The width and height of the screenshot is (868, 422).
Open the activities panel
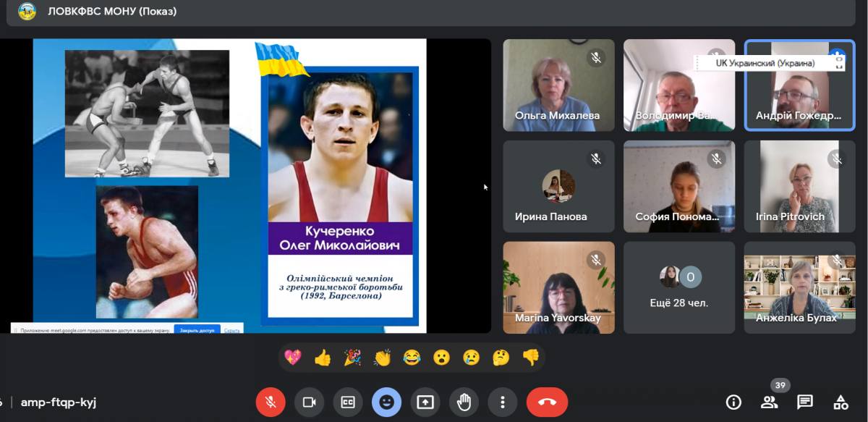point(840,402)
